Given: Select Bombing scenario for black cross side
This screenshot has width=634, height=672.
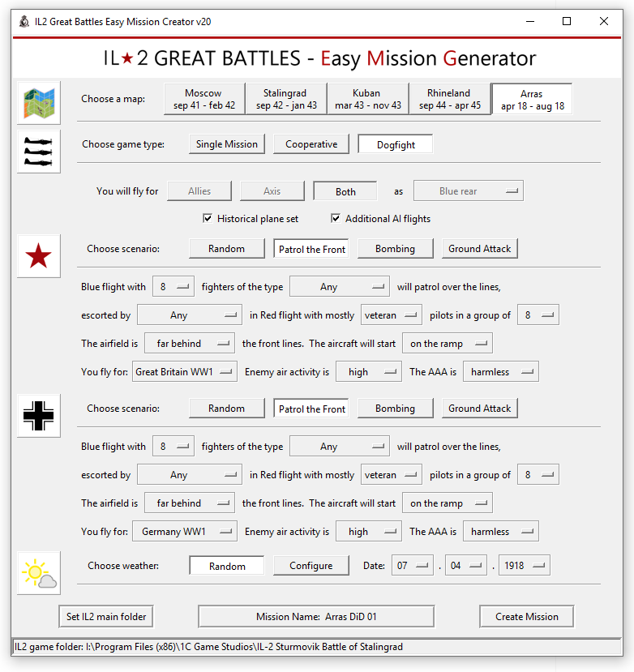Looking at the screenshot, I should click(395, 409).
